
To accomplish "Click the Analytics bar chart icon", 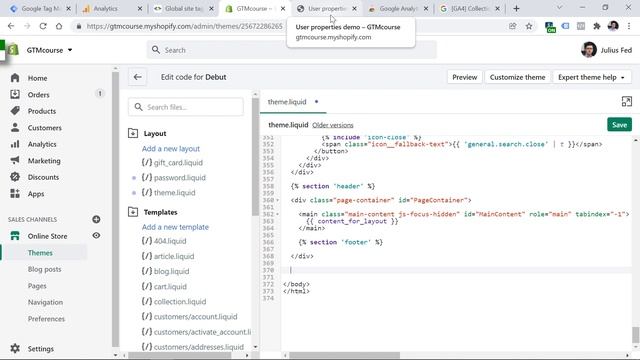I will [15, 144].
